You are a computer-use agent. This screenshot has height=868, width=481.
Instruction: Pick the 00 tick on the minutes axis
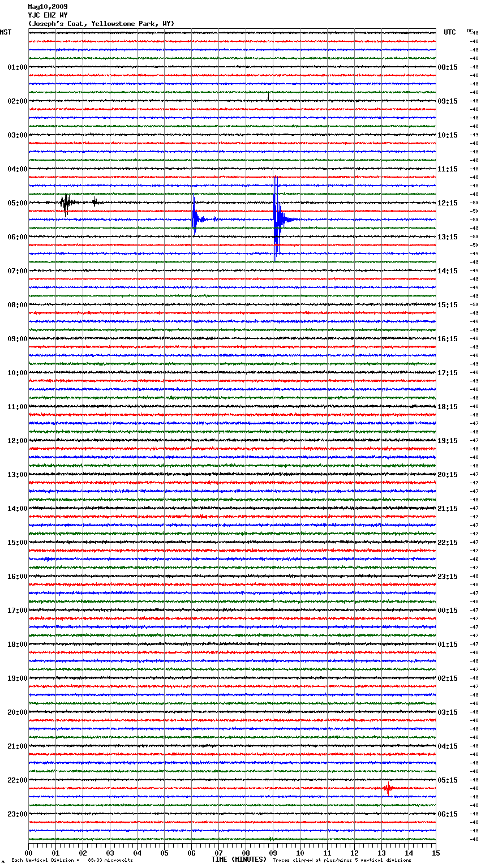point(29,853)
